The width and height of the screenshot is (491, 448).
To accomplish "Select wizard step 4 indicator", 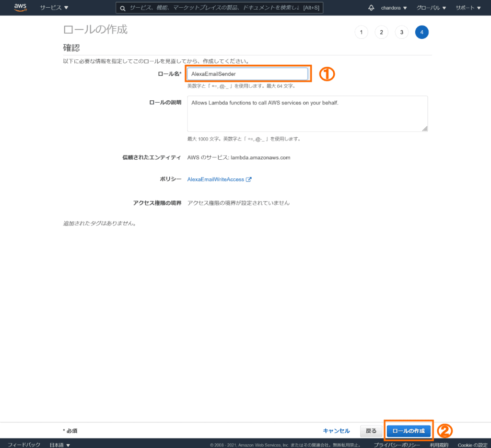I will coord(422,32).
